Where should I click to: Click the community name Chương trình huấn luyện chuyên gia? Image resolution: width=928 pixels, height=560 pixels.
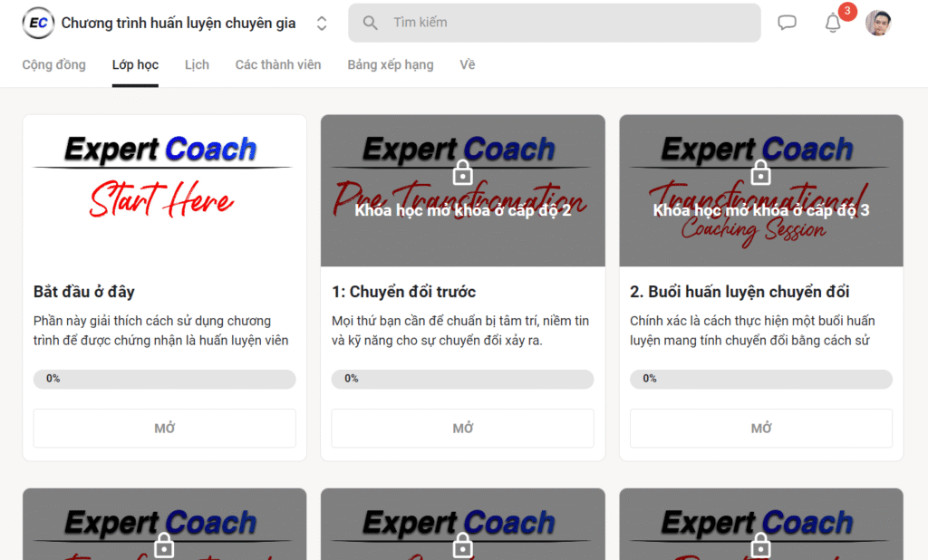pyautogui.click(x=179, y=23)
